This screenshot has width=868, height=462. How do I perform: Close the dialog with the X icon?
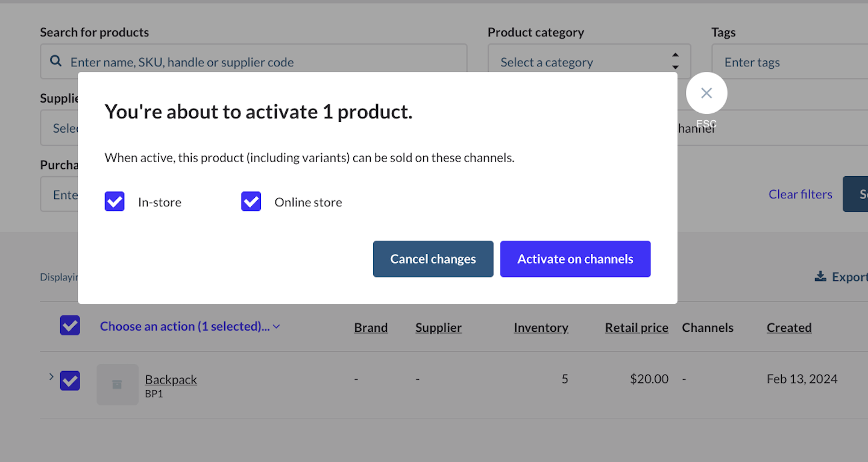click(706, 93)
